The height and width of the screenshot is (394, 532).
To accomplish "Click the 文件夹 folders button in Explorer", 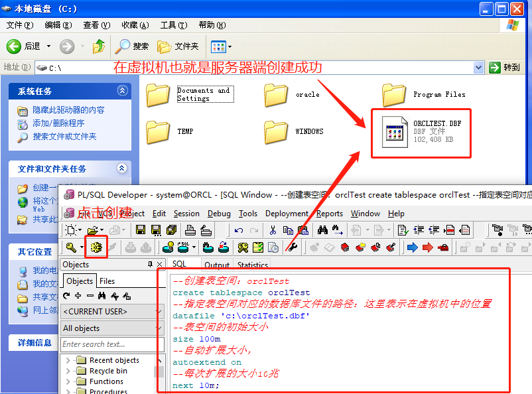I will pos(178,46).
